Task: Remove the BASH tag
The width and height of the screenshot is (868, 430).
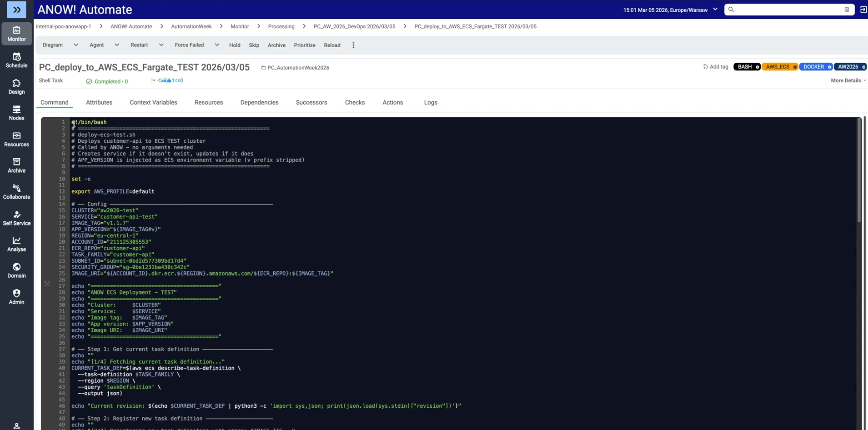Action: pyautogui.click(x=757, y=67)
